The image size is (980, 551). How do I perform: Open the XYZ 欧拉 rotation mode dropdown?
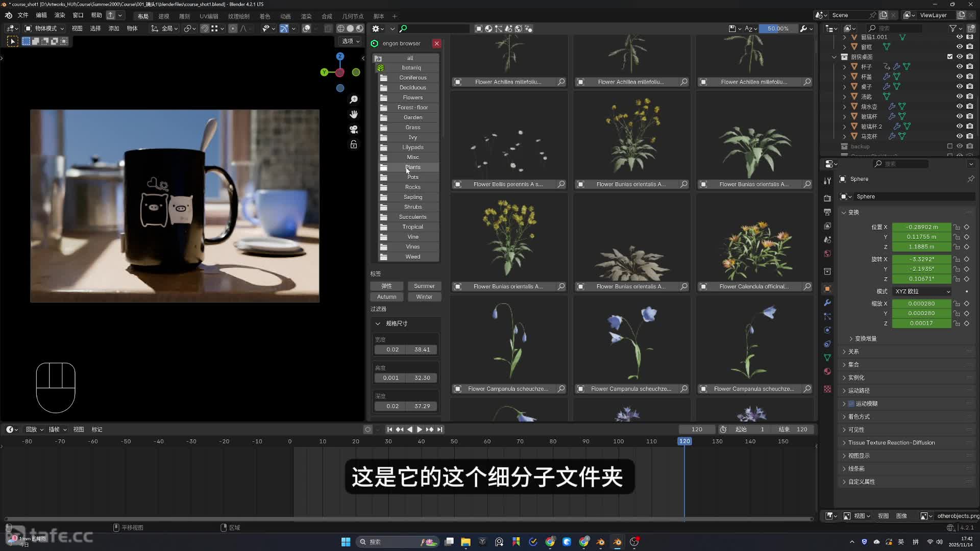click(x=922, y=291)
